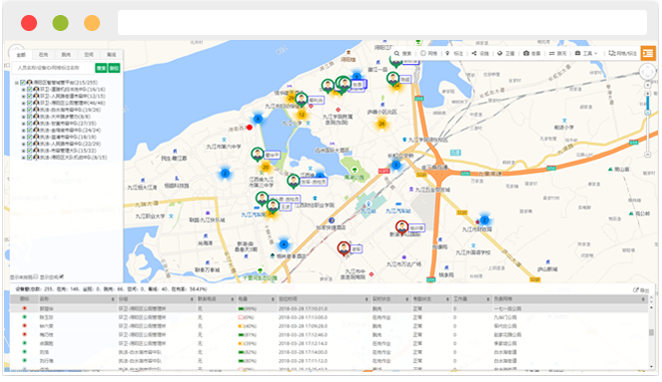Expand the second child tree node
Viewport: 662px width, 382px height.
[24, 96]
